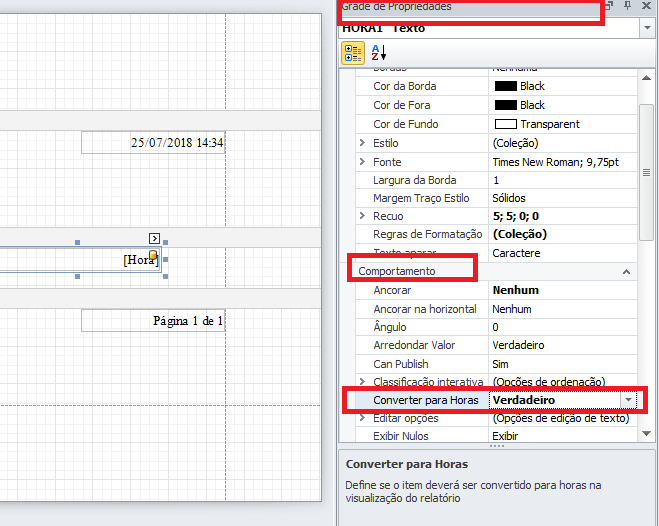The image size is (659, 526).
Task: Select the Página 1 de 1 label
Action: (153, 321)
